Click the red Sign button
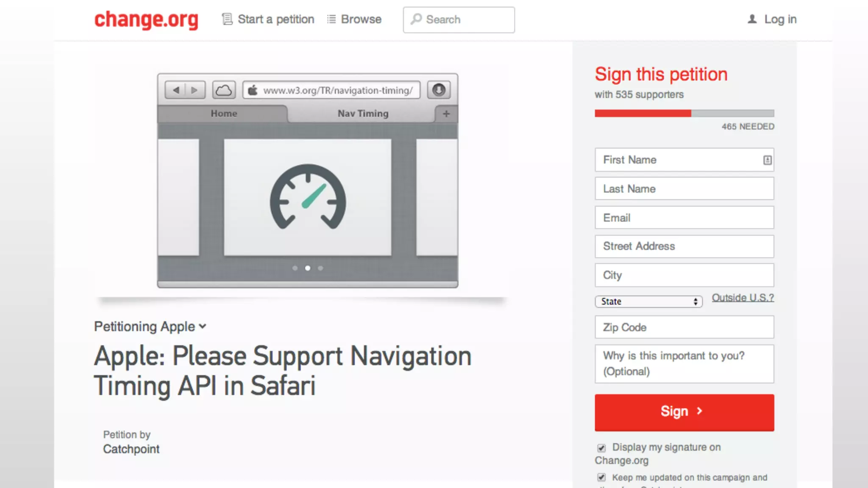 [x=684, y=412]
